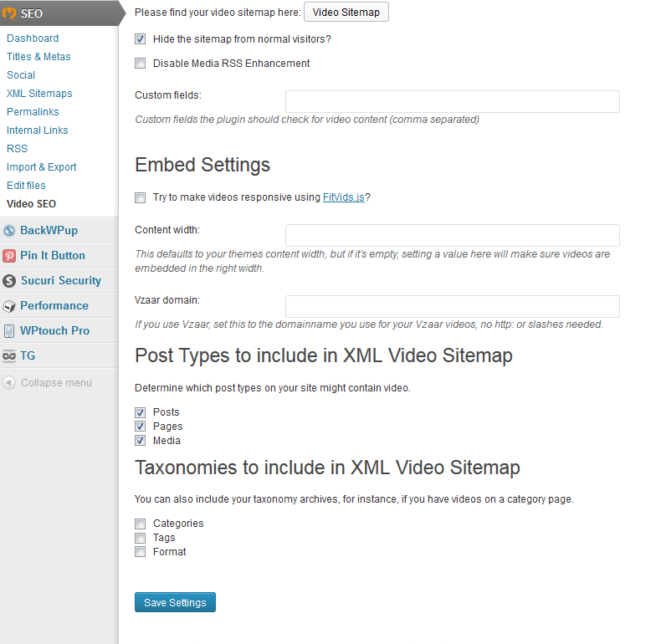Open Permalinks settings page
The width and height of the screenshot is (661, 644).
[x=33, y=112]
